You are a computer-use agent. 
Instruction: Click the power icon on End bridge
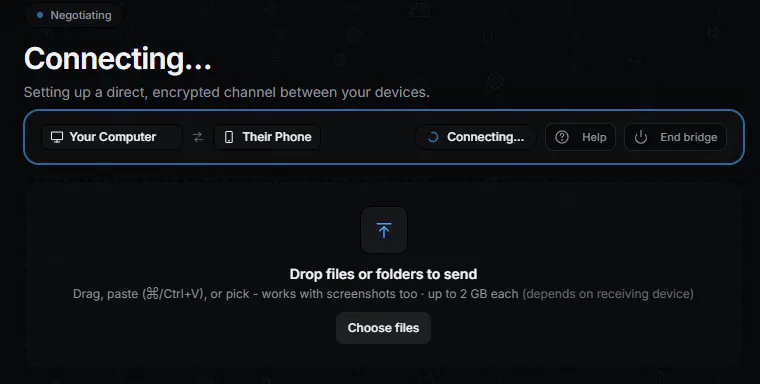(641, 137)
